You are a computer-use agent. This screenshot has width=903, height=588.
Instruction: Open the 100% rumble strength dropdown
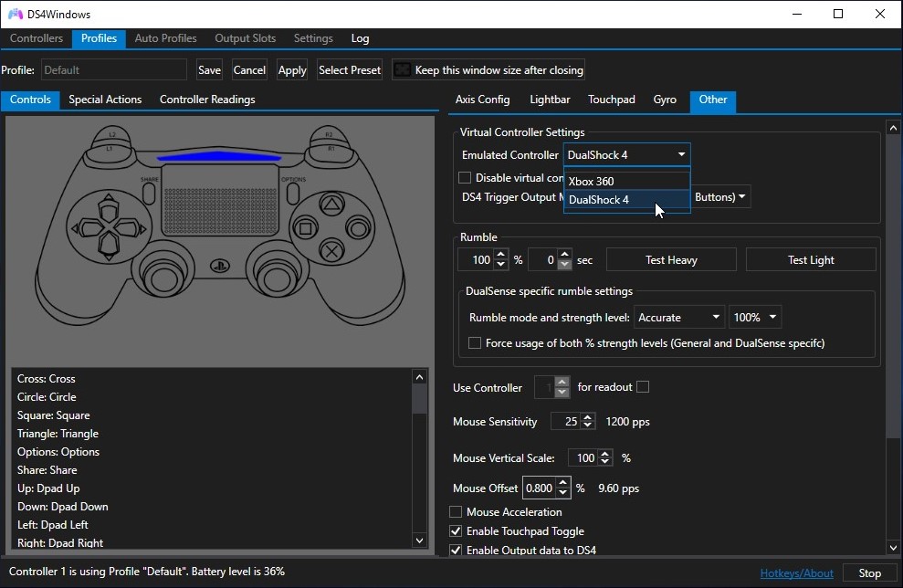[754, 318]
